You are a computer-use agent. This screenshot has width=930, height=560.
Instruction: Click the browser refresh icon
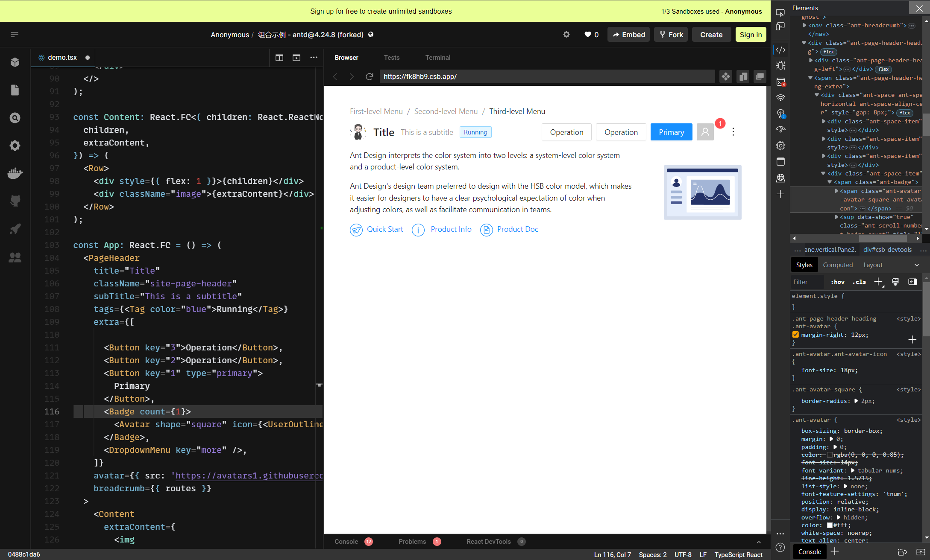click(370, 76)
